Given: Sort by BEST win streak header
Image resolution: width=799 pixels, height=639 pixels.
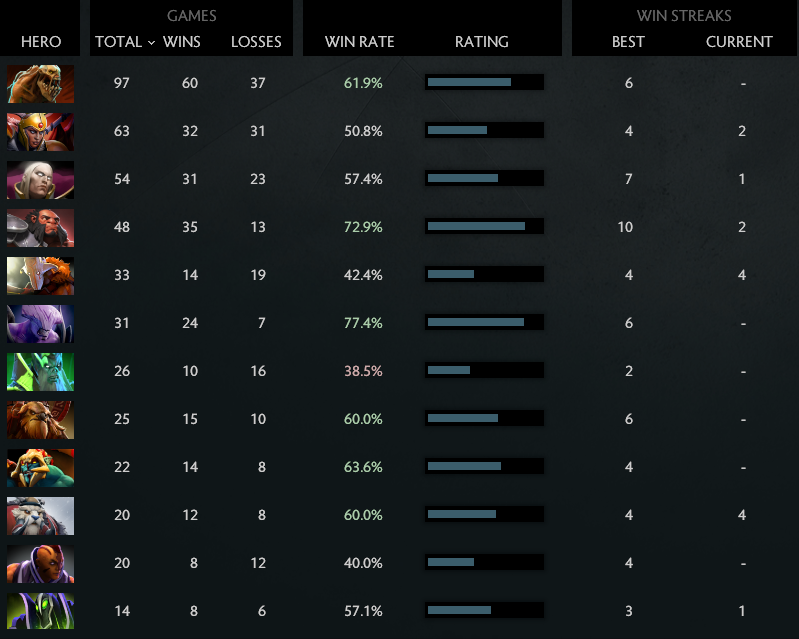Looking at the screenshot, I should click(628, 42).
